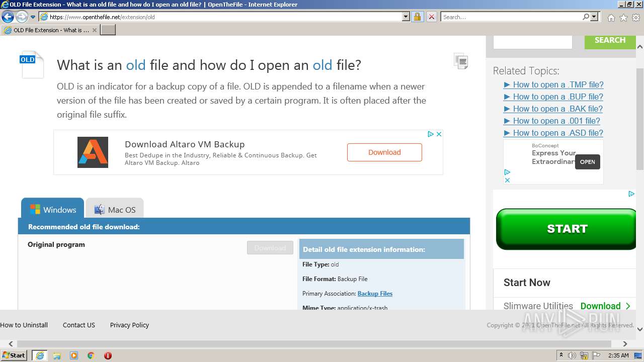Click the page vertical scrollbar up arrow
The image size is (644, 362).
point(640,47)
